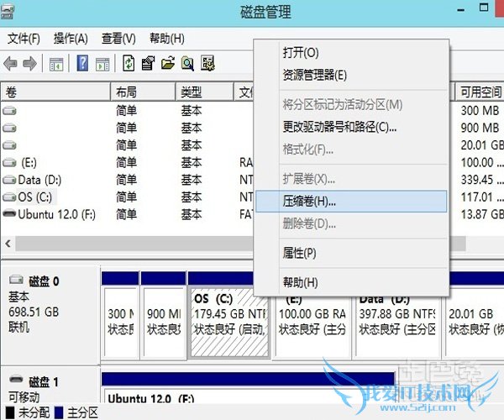The height and width of the screenshot is (420, 504).
Task: Click the drive icon beside Data (D:)
Action: click(x=9, y=180)
